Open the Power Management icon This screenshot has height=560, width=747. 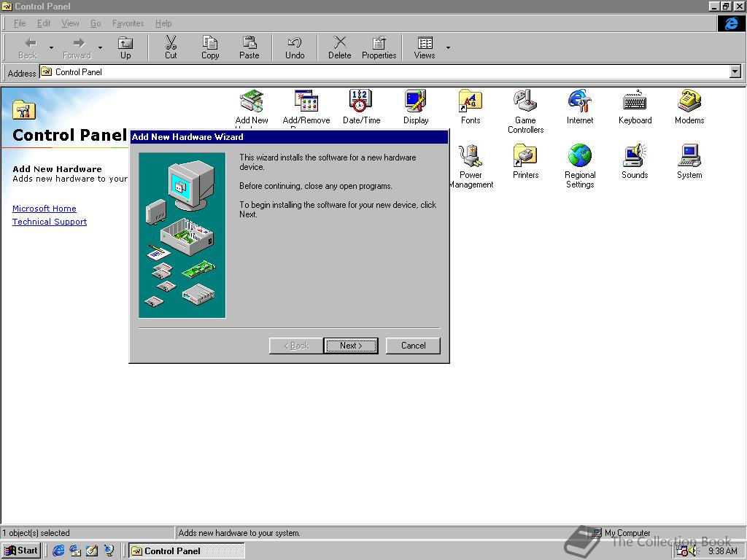471,156
